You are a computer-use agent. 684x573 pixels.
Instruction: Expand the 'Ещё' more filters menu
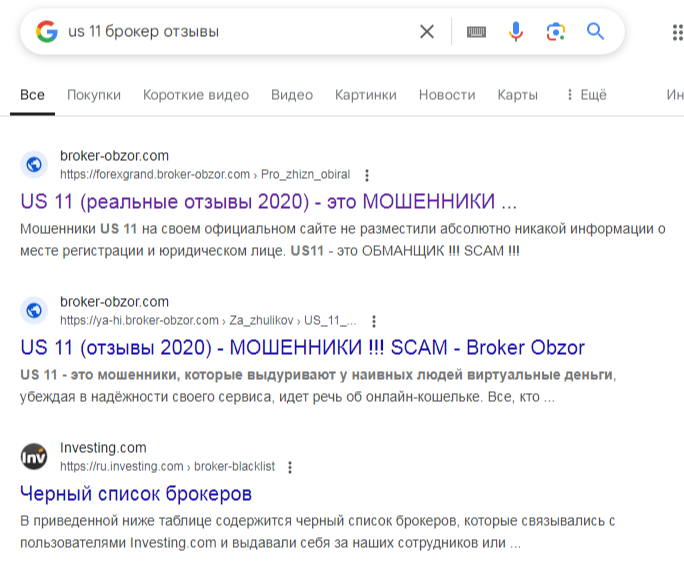[x=586, y=95]
